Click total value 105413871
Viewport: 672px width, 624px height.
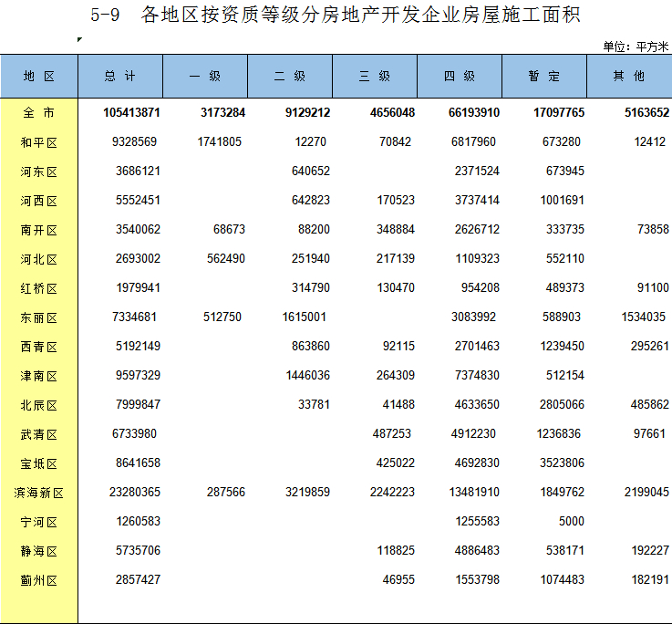(x=131, y=112)
